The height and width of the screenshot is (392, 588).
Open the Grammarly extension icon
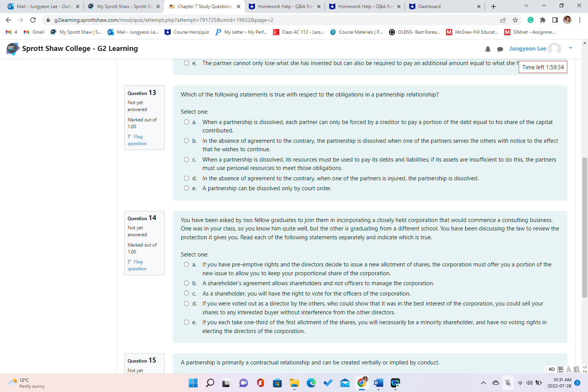click(531, 20)
